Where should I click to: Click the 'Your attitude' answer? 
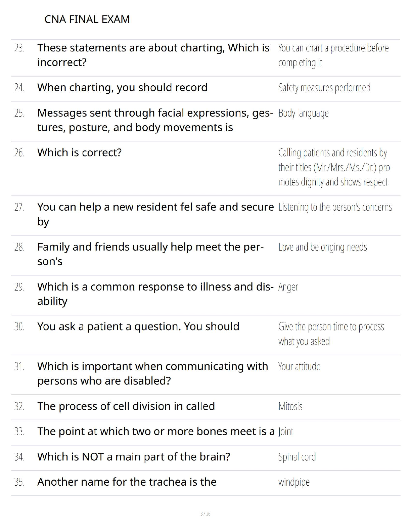299,366
